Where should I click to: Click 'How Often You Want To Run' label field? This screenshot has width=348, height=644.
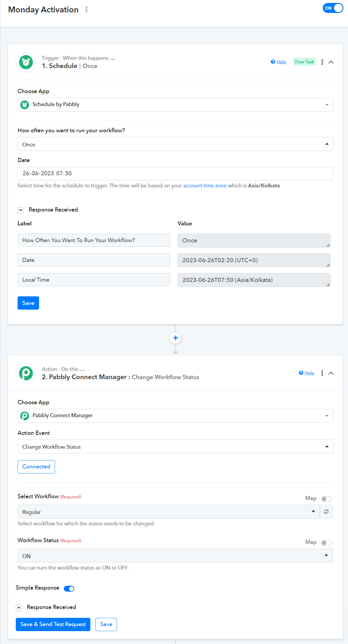(x=94, y=240)
